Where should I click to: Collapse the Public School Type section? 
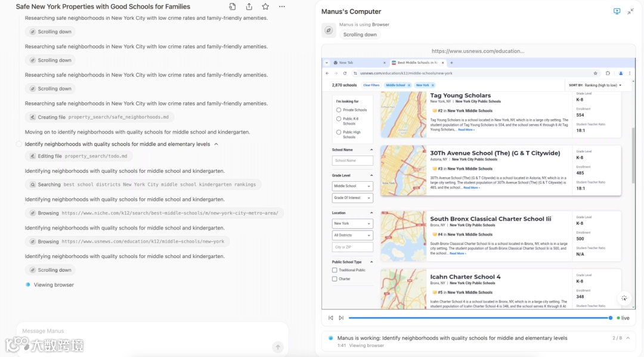[371, 262]
